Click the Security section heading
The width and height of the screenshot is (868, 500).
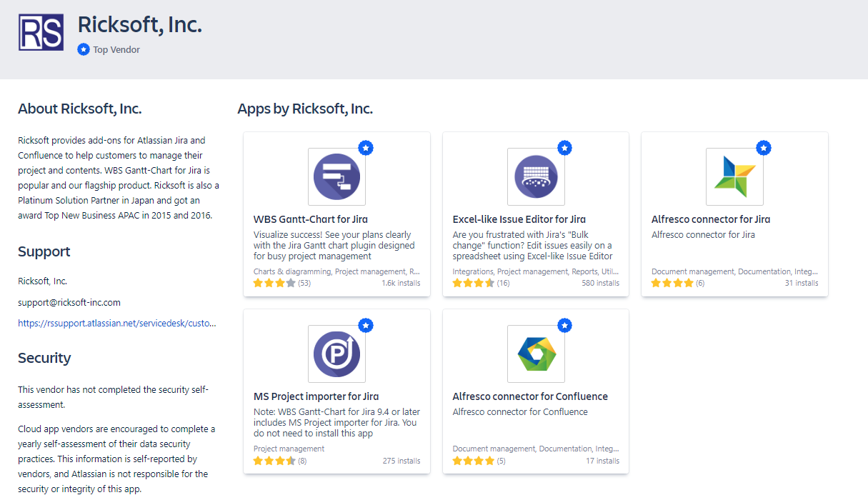(x=44, y=358)
